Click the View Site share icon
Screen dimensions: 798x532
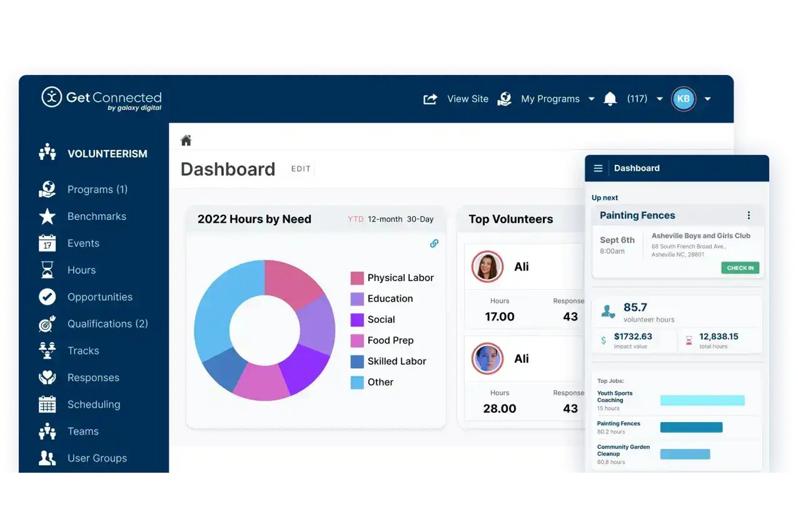[430, 99]
